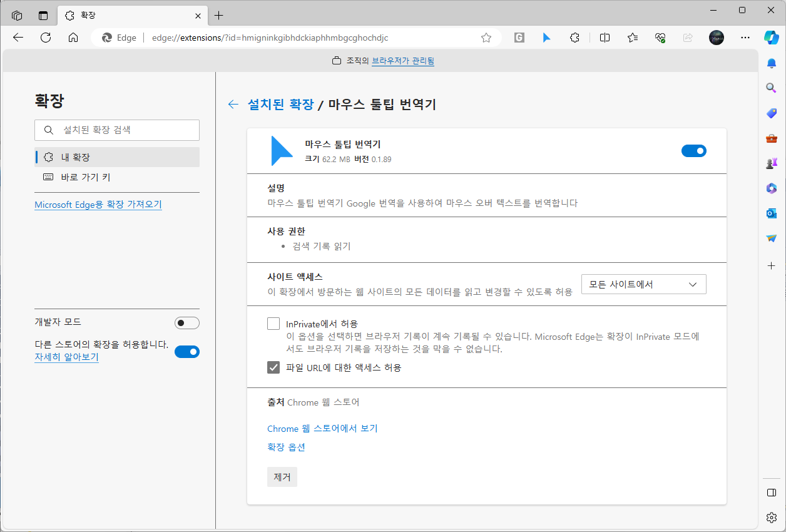Image resolution: width=786 pixels, height=532 pixels.
Task: Click the 설치된 확장 검색 search field
Action: [117, 130]
